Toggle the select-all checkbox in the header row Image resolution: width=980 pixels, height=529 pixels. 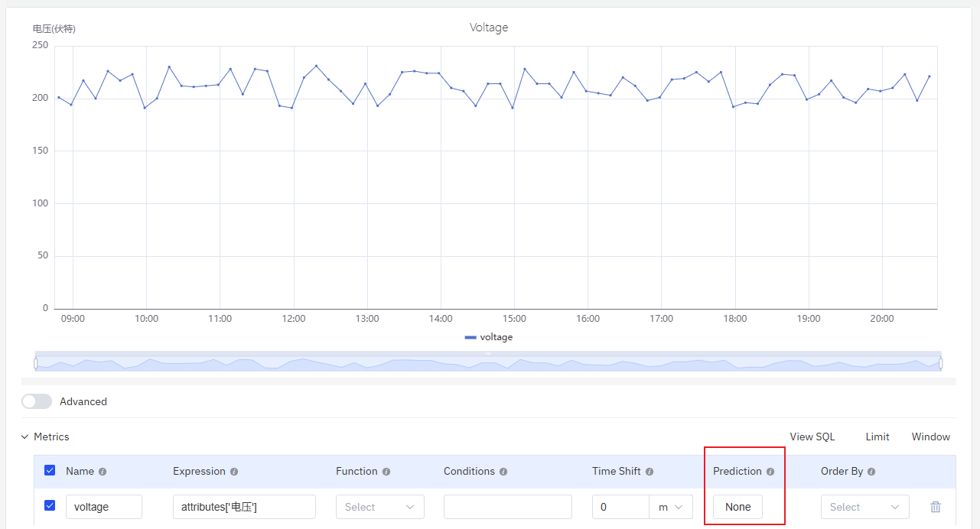click(50, 471)
